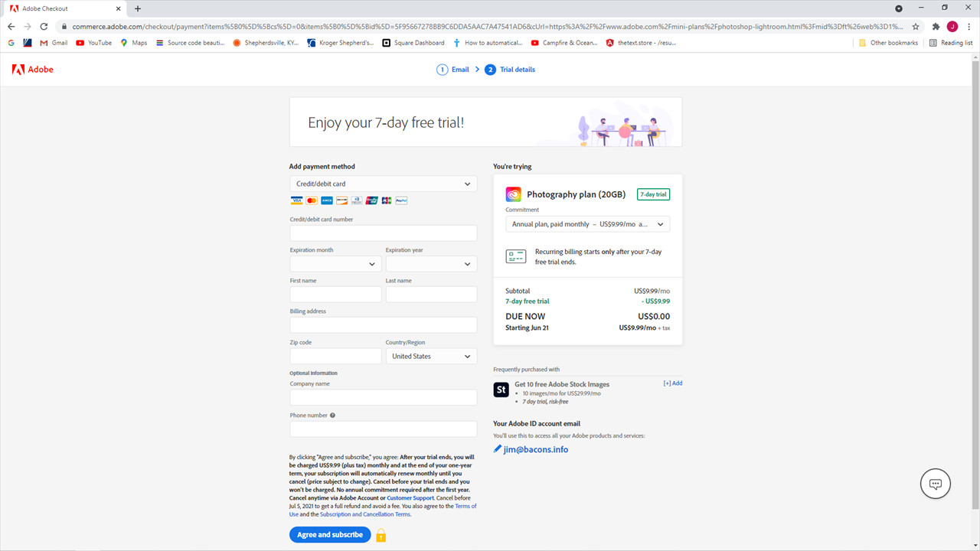Go to the Email step
The width and height of the screenshot is (980, 551).
point(453,70)
